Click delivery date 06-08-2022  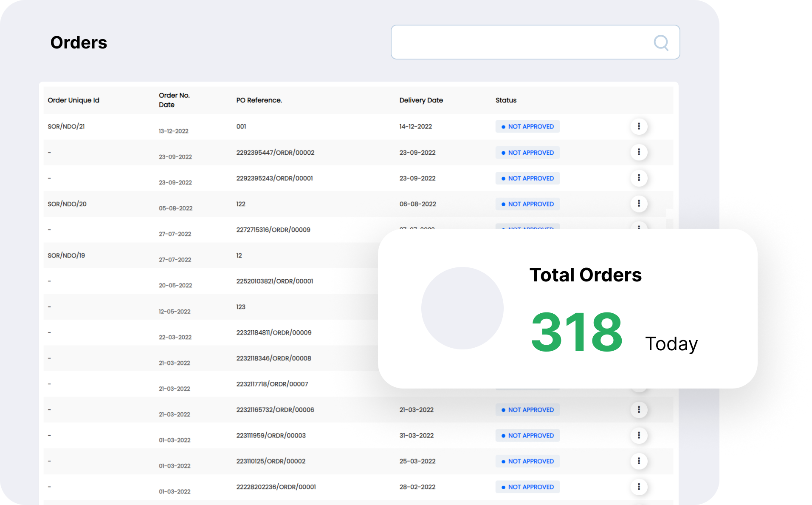click(x=417, y=204)
